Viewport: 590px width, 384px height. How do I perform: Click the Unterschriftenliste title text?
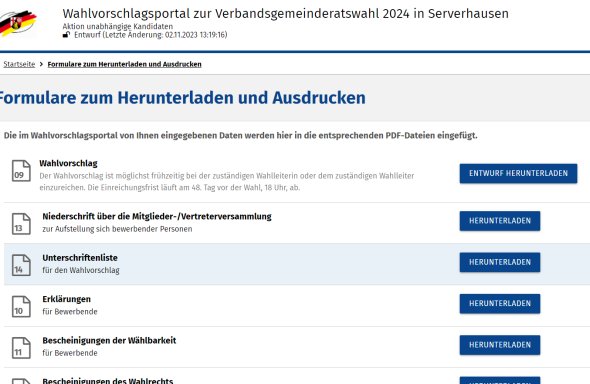[80, 258]
